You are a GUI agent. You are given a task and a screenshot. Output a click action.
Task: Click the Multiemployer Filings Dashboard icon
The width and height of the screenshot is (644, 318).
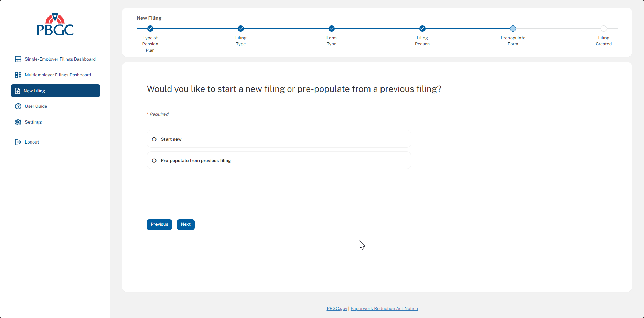click(18, 75)
